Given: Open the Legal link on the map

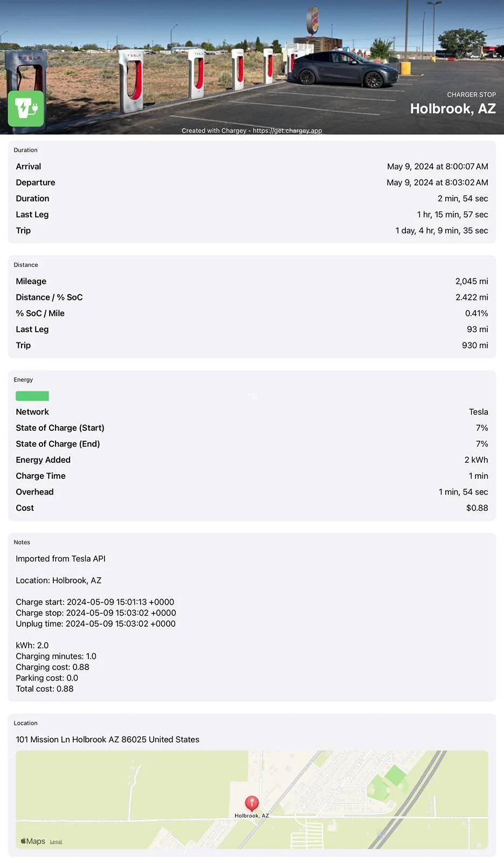Looking at the screenshot, I should pyautogui.click(x=56, y=842).
